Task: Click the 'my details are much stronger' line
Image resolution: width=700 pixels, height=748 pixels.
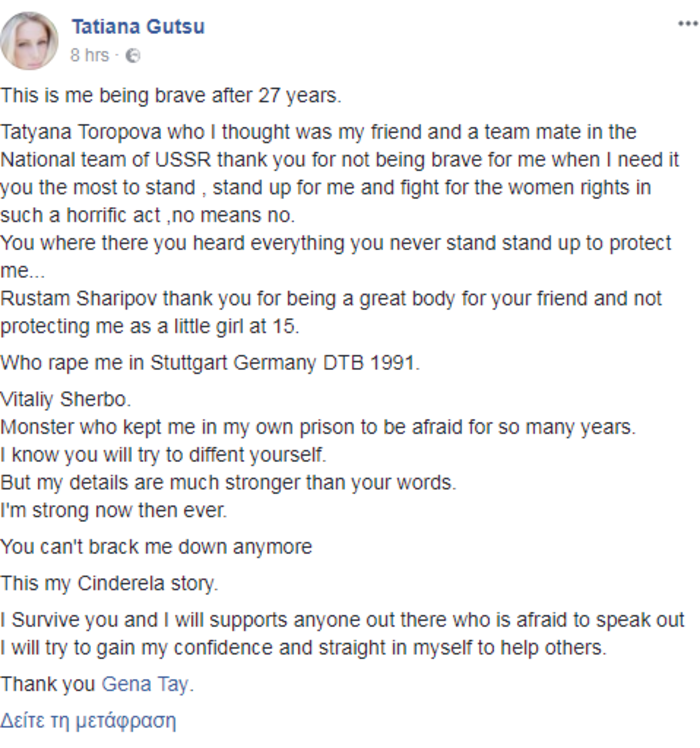Action: [x=228, y=481]
